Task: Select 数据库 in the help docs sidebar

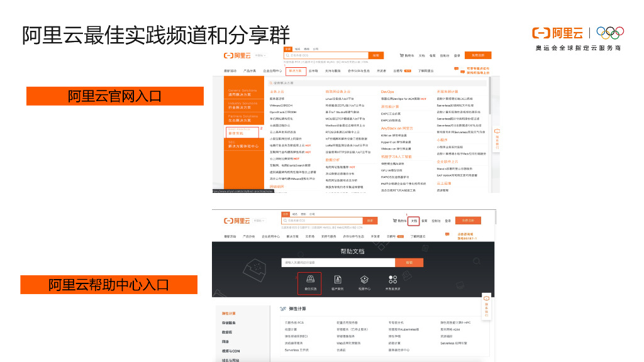Action: [x=227, y=332]
